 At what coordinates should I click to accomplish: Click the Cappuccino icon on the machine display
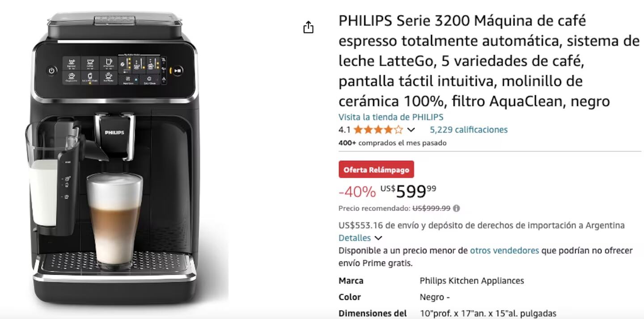pos(71,77)
